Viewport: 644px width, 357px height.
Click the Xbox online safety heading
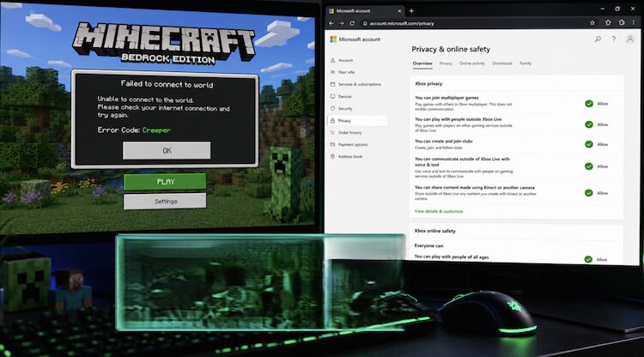coord(435,231)
